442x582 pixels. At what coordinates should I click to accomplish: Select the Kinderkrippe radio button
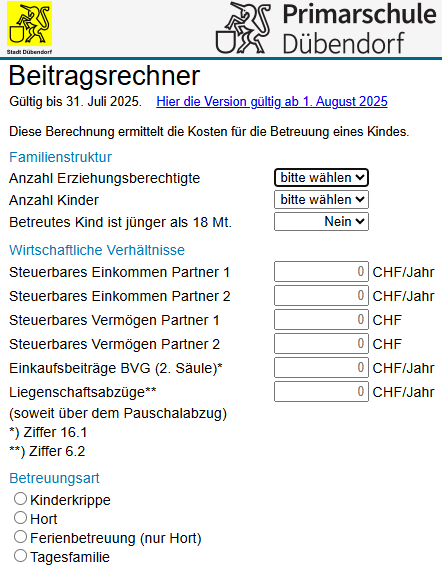point(20,499)
